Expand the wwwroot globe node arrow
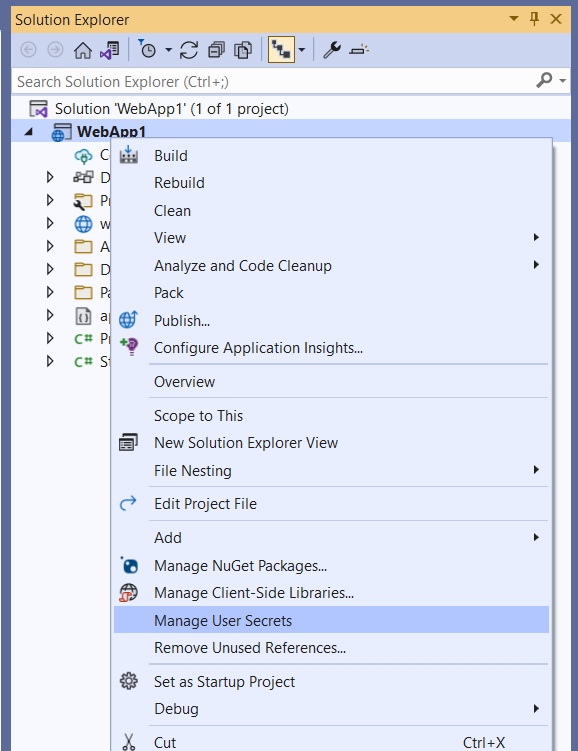The width and height of the screenshot is (578, 751). click(50, 223)
